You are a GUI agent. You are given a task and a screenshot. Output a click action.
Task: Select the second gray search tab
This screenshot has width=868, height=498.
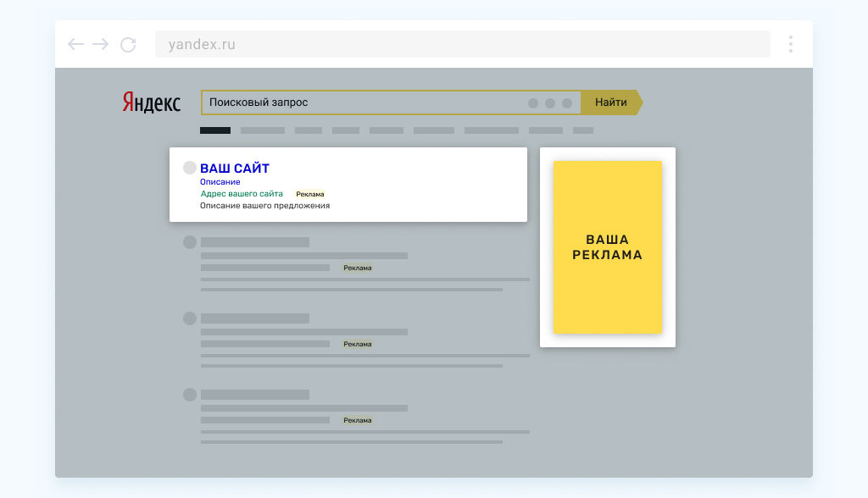(263, 130)
